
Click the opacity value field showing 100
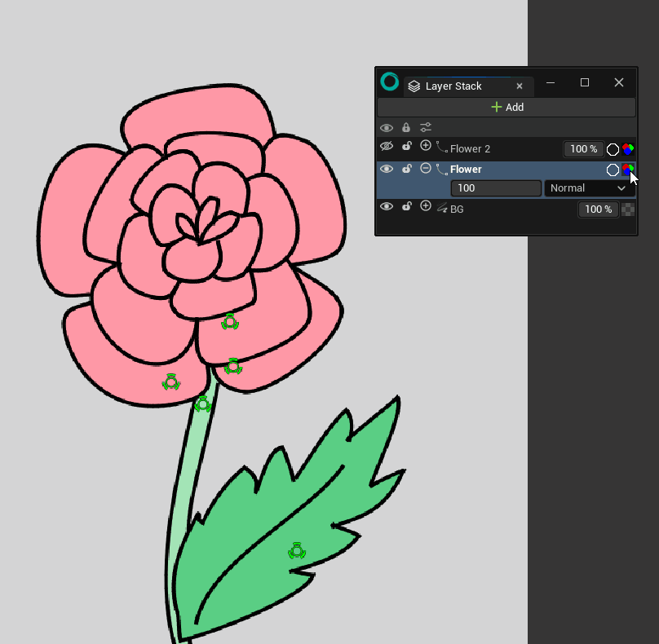point(495,188)
